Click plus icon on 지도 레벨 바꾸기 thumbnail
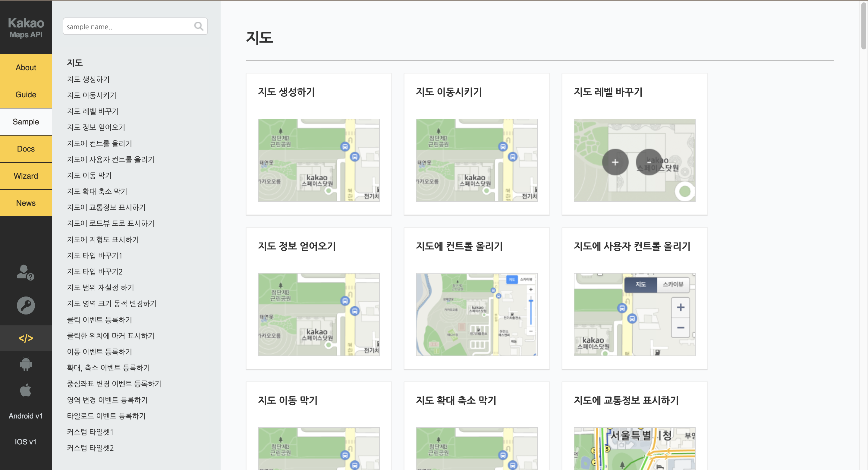 [615, 162]
